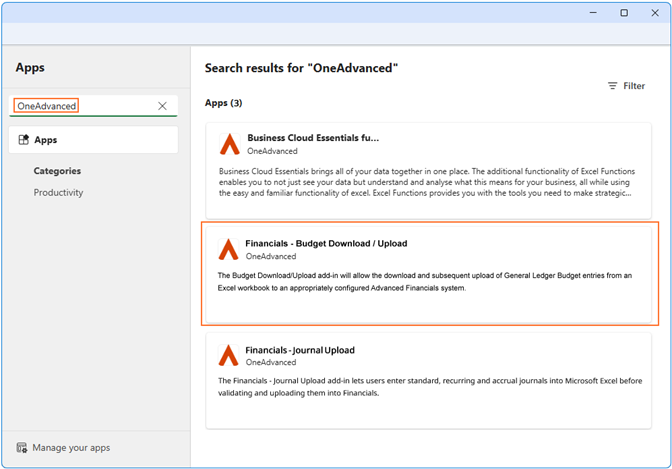This screenshot has width=672, height=469.
Task: Open Financials - Budget Download / Upload title
Action: pyautogui.click(x=326, y=243)
